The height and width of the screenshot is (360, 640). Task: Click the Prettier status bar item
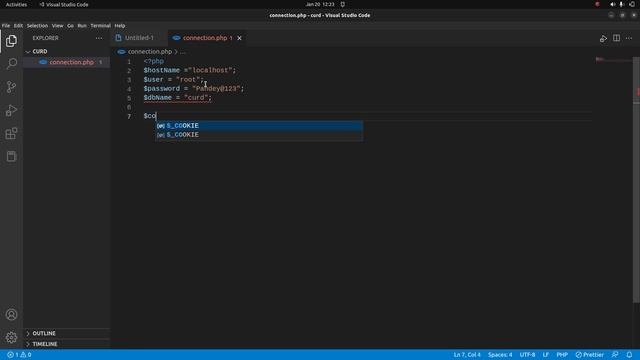pyautogui.click(x=589, y=355)
